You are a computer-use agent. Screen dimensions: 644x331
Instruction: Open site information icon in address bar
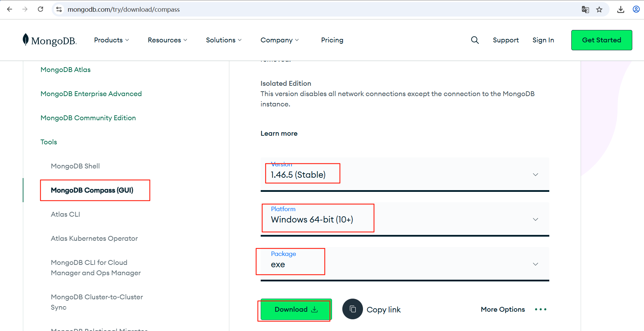point(59,9)
